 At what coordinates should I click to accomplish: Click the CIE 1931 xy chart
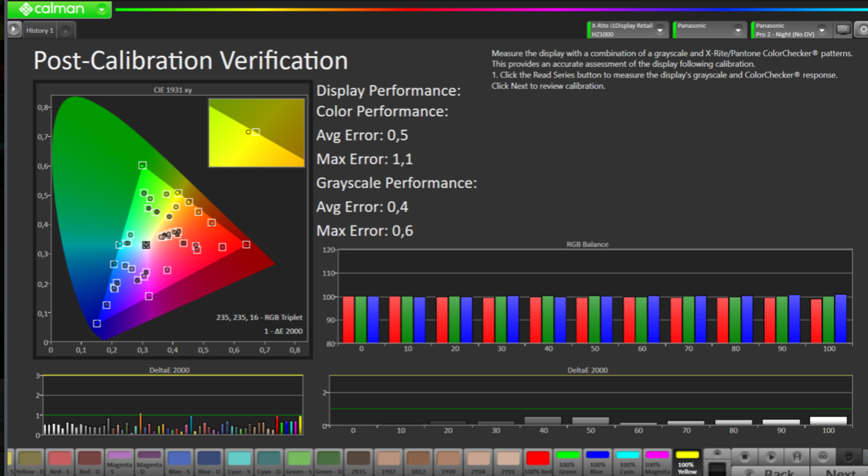point(172,219)
